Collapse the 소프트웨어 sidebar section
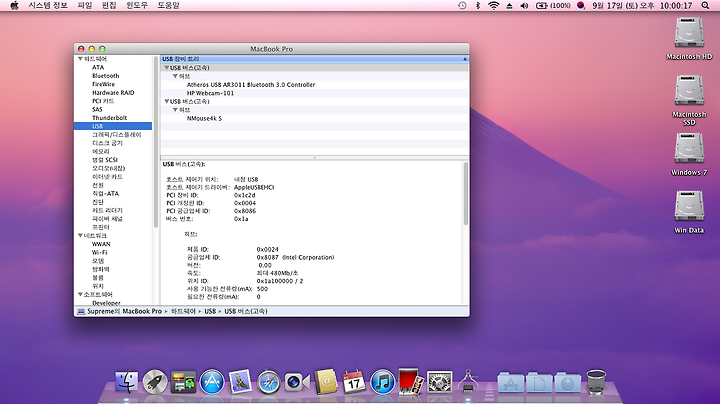This screenshot has height=404, width=720. pyautogui.click(x=80, y=294)
